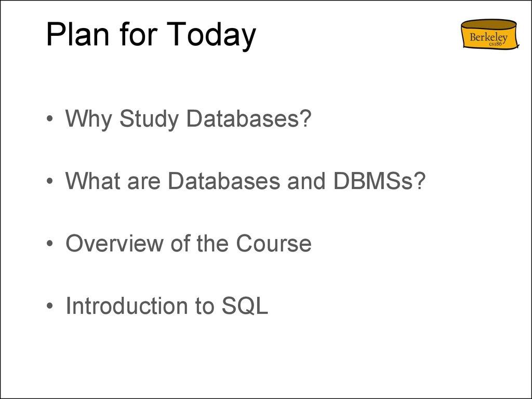Click the bullet dot before "Overview of the Course"
Screen dimensions: 532x399
point(49,244)
